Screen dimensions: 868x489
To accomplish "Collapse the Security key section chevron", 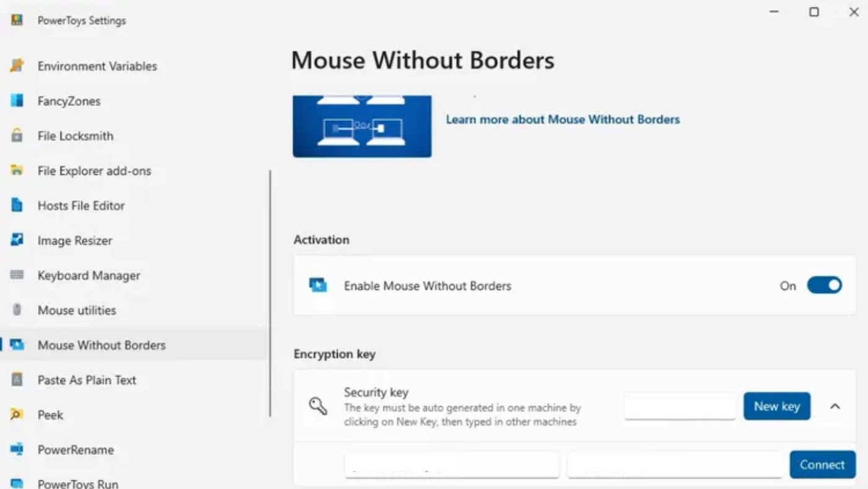I will pyautogui.click(x=835, y=406).
